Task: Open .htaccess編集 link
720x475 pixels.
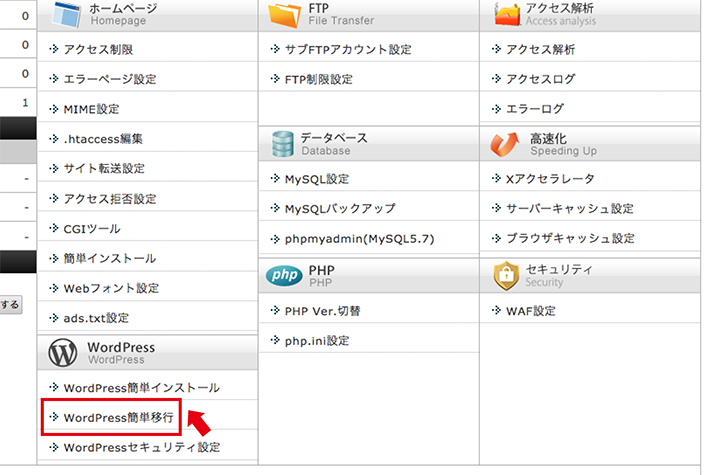Action: 103,139
